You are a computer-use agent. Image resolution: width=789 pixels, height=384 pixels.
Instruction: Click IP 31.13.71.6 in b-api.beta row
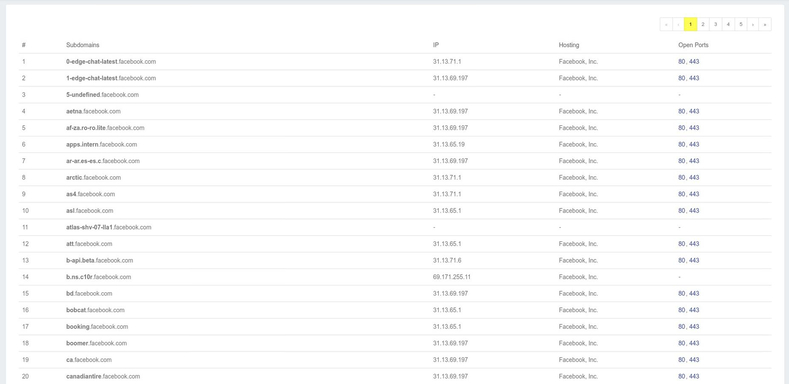[447, 260]
